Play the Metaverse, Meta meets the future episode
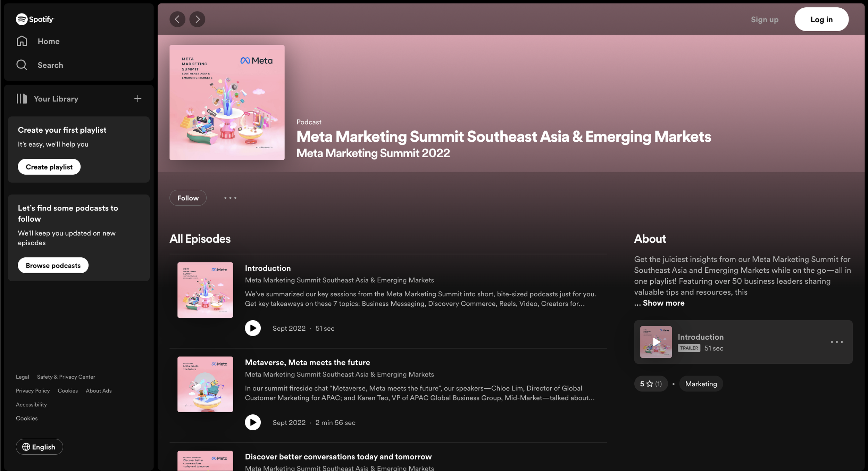The height and width of the screenshot is (471, 868). [253, 422]
